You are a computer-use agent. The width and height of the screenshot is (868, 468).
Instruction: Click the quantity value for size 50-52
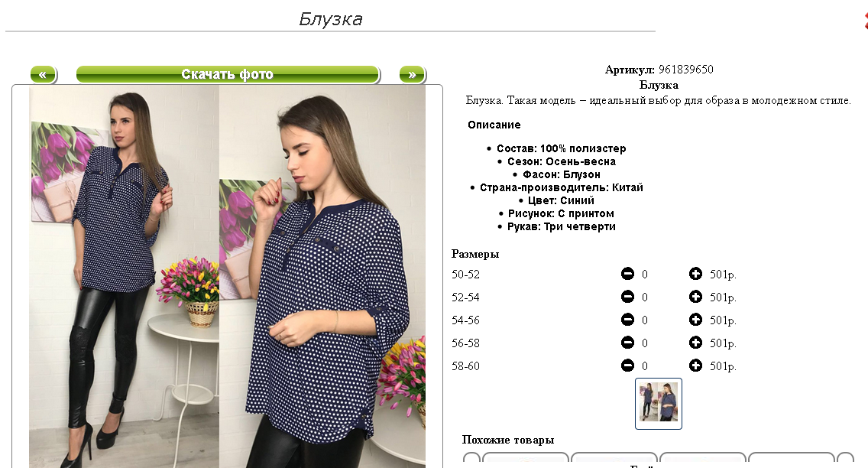coord(644,275)
